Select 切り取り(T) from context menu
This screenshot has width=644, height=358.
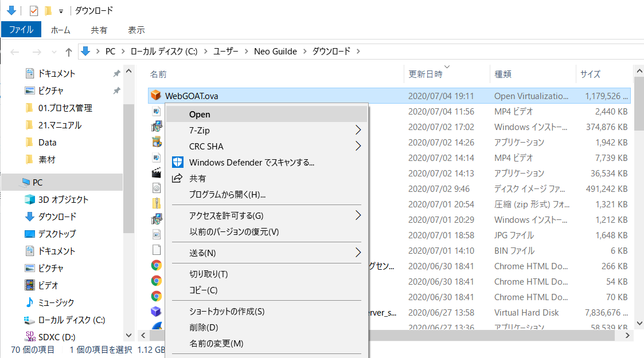(267, 274)
